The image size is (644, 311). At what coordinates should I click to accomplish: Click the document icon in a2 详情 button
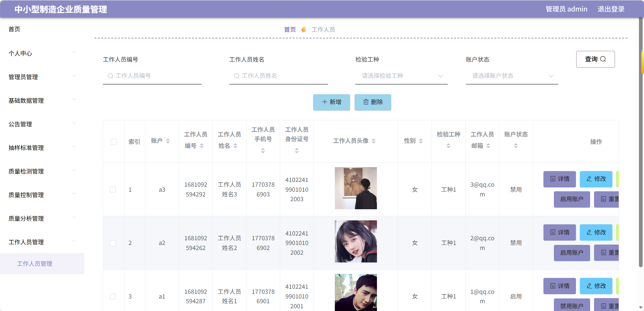553,232
